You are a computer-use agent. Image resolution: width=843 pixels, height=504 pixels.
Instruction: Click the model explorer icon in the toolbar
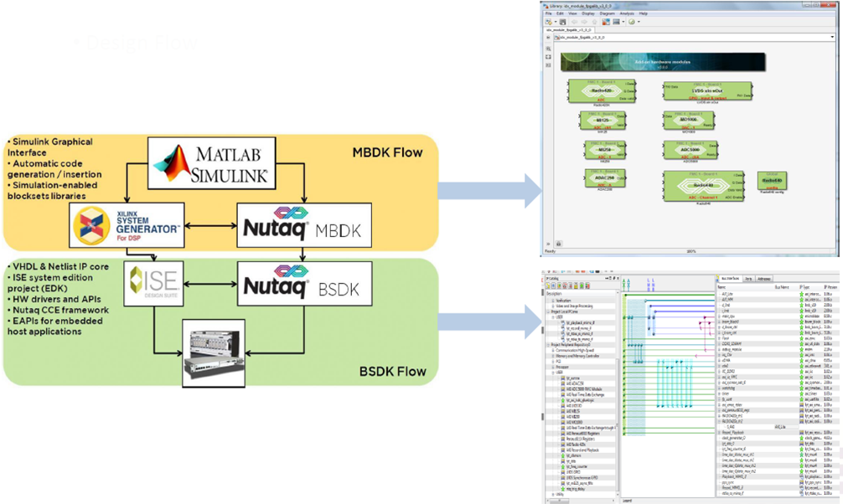tap(616, 22)
